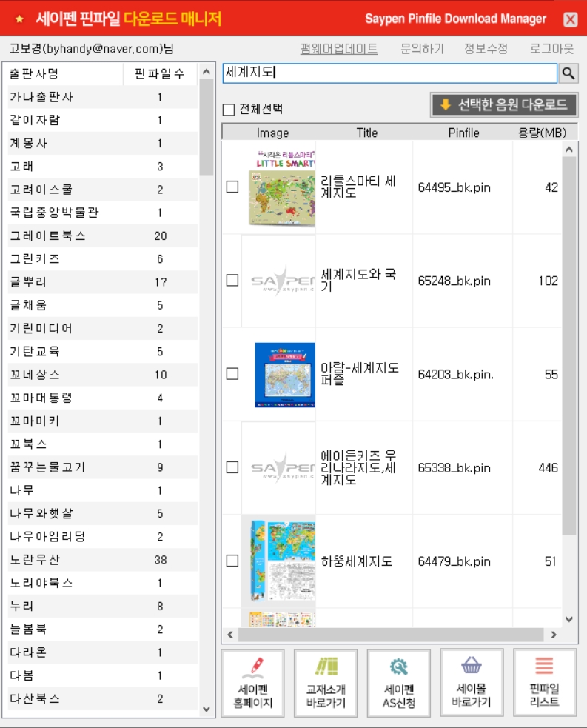
Task: Select publisher 꼬마대통령
Action: point(103,398)
